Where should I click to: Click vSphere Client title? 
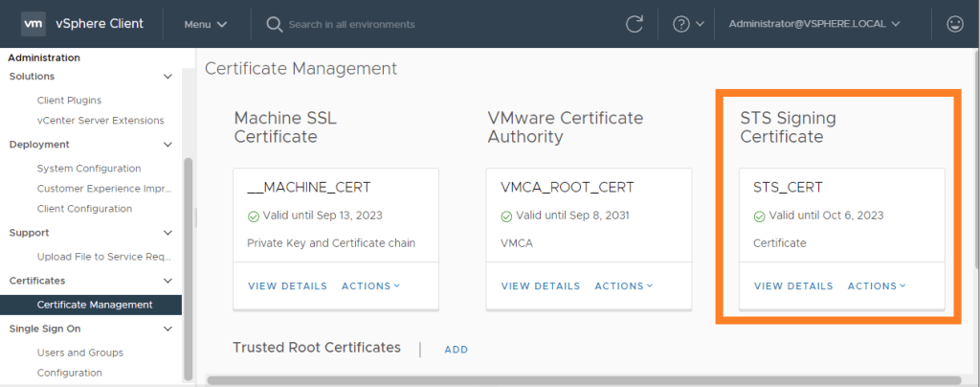pos(100,24)
